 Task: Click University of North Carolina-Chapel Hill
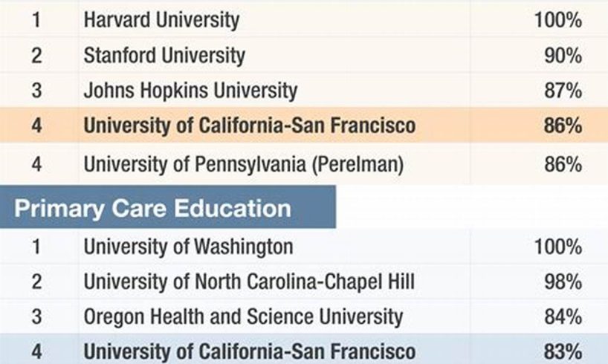click(x=249, y=282)
